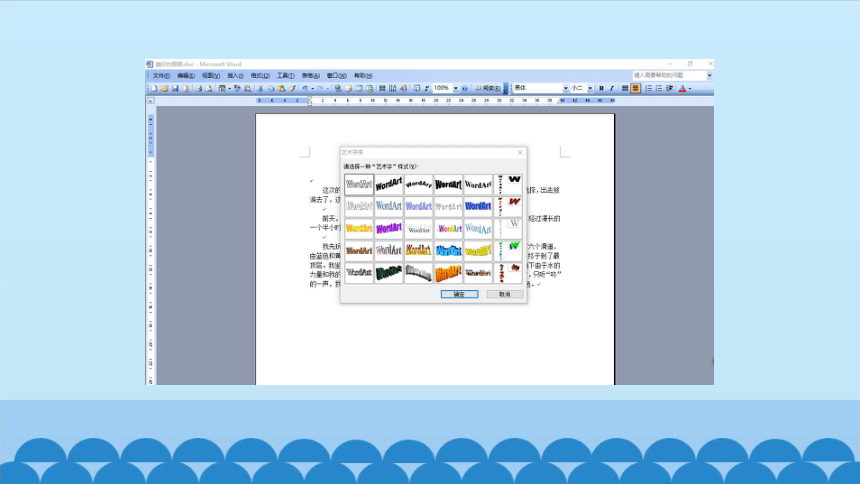Open the help question box dropdown arrow

click(709, 75)
